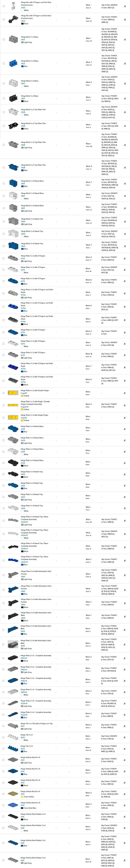Select the Trans-Dark Blue Hinge Vehicle Roof checkbox
Viewport: 130px width, 868px height.
click(x=4, y=805)
